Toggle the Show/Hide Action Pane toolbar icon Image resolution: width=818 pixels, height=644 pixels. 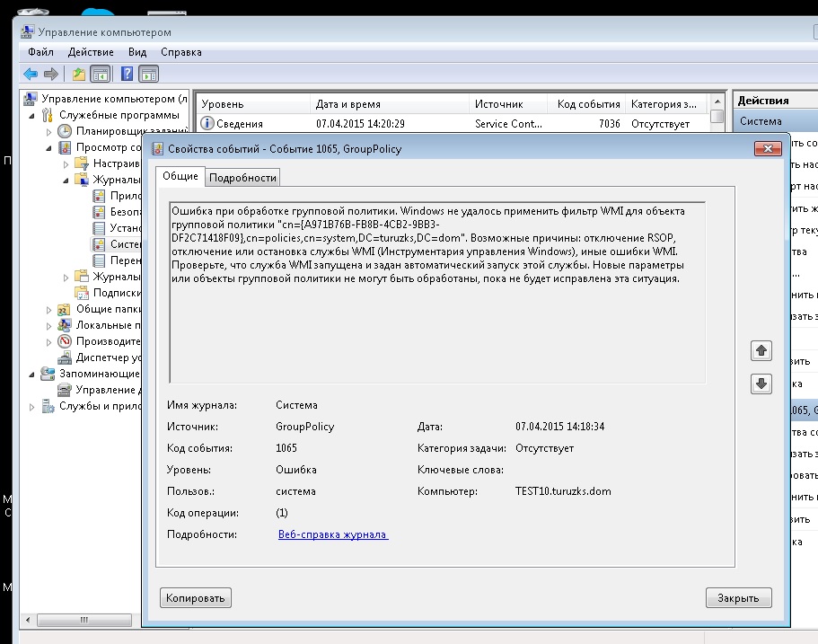pos(149,75)
